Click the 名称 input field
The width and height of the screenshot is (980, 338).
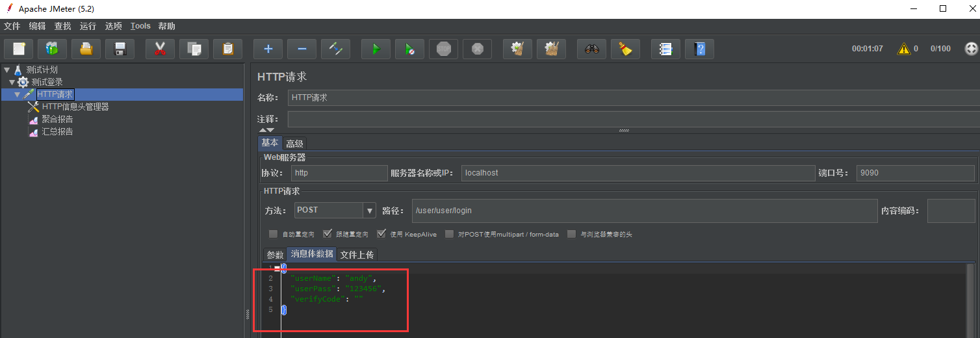pos(633,97)
